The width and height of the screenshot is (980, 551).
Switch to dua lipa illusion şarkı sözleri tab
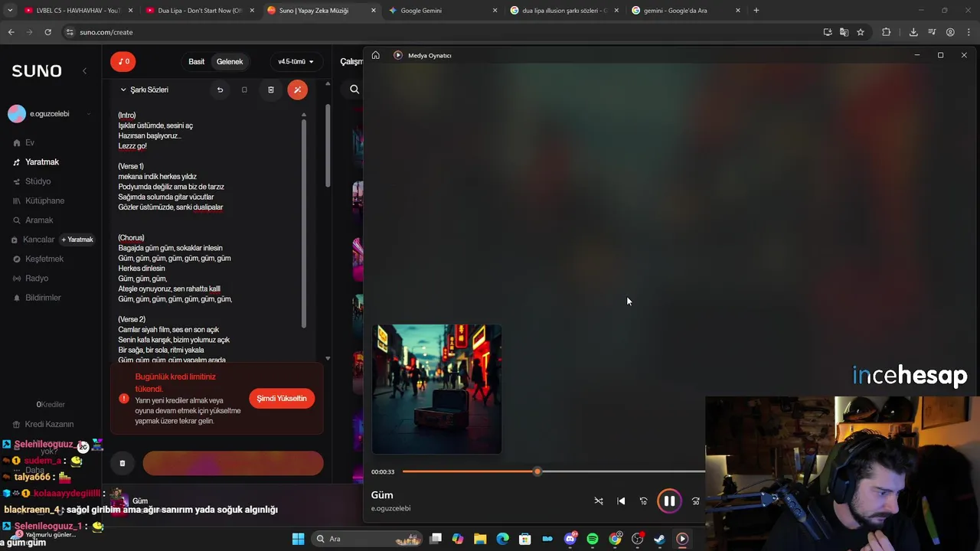565,11
